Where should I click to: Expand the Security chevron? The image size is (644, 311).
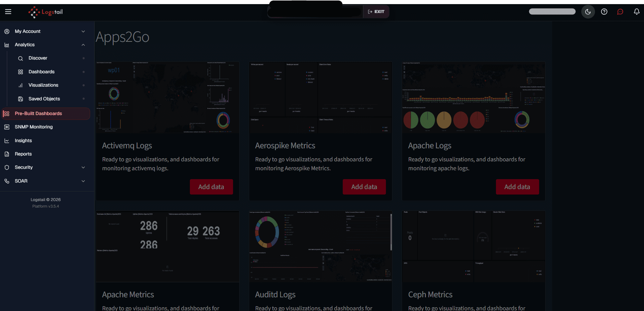(83, 167)
